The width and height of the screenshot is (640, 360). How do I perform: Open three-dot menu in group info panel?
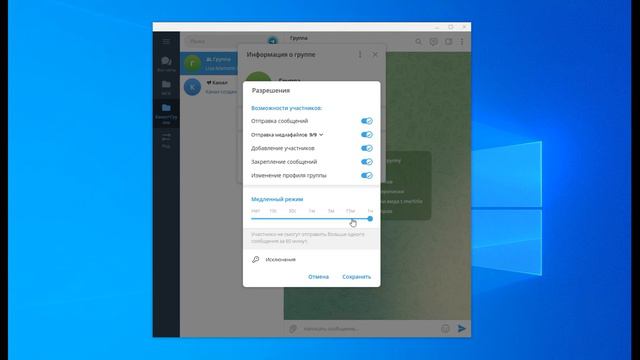click(360, 54)
